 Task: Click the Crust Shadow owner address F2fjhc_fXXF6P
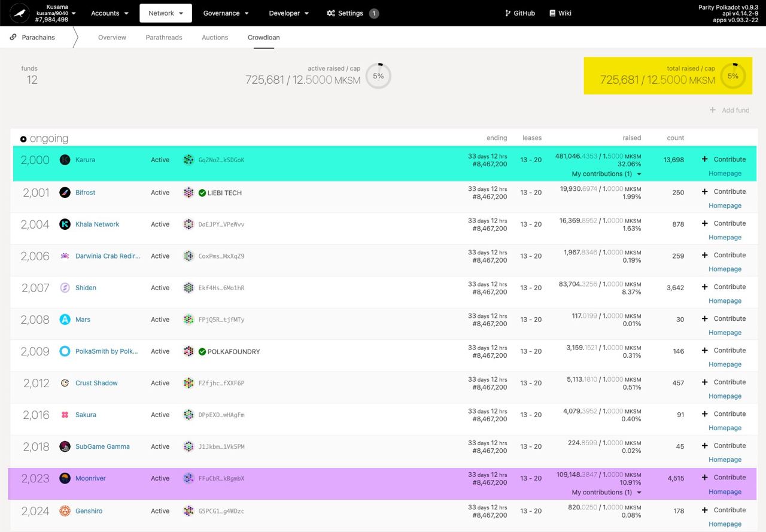[x=221, y=383]
